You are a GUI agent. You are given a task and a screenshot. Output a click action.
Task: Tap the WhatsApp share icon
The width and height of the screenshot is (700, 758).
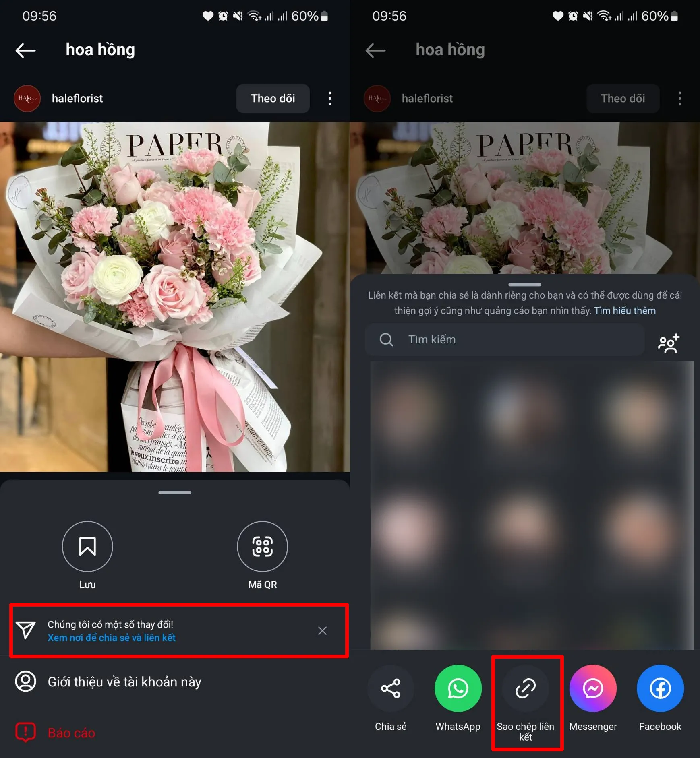pos(458,688)
